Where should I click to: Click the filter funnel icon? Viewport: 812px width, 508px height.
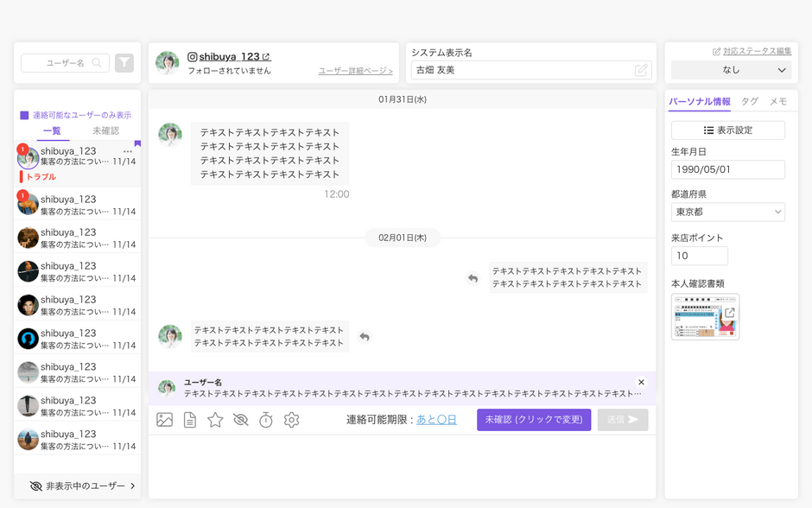point(124,63)
